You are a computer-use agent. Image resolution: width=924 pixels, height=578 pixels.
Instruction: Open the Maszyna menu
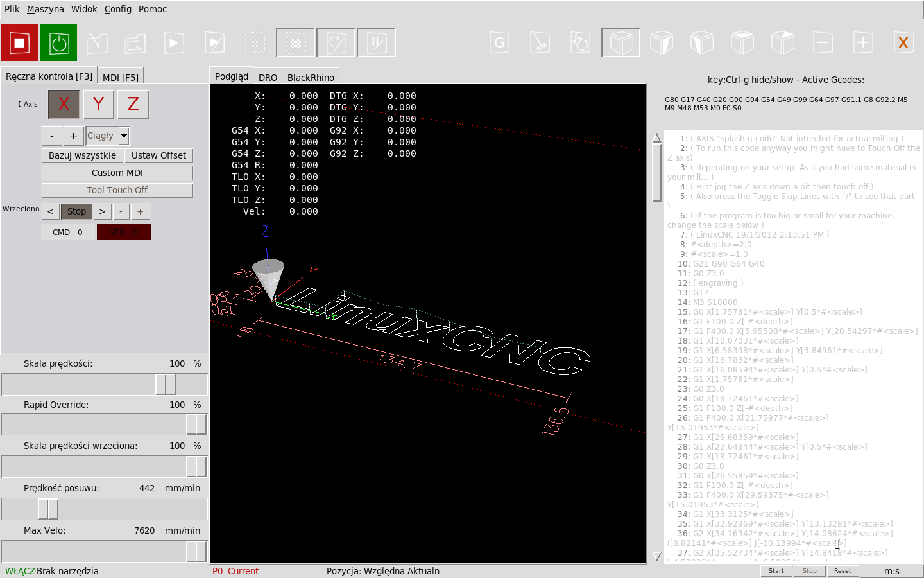(46, 9)
